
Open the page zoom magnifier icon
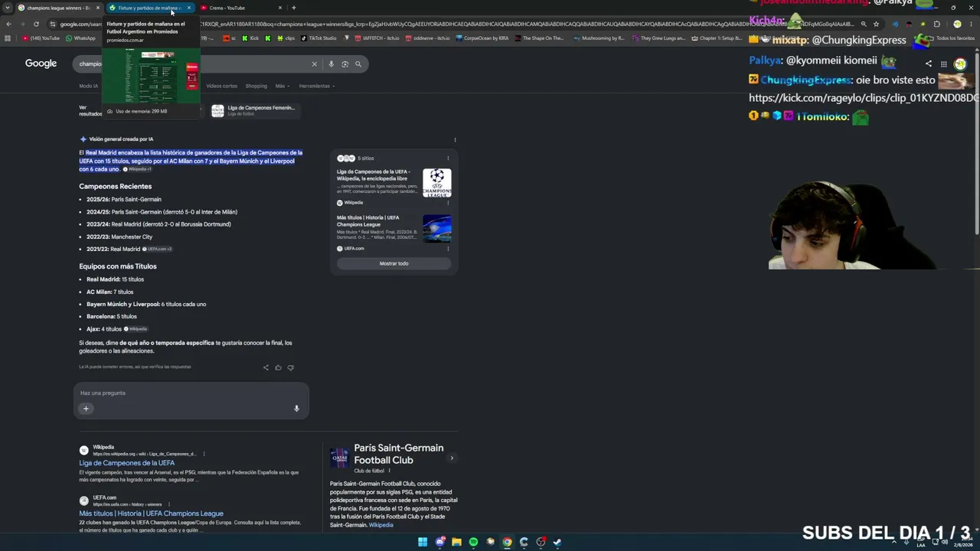pyautogui.click(x=864, y=24)
